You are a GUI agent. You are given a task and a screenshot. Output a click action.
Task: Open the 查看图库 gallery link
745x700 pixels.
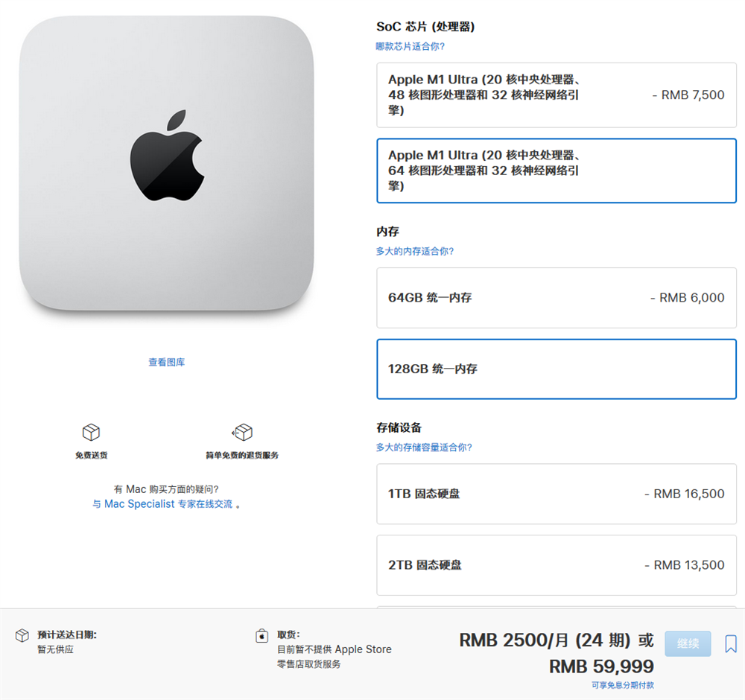coord(167,363)
